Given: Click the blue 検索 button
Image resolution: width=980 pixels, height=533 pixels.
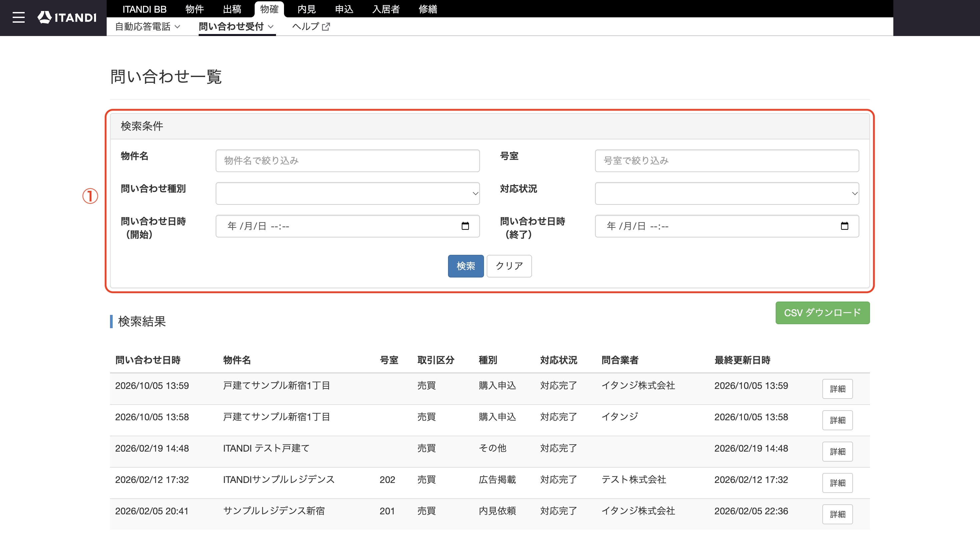Looking at the screenshot, I should [466, 266].
